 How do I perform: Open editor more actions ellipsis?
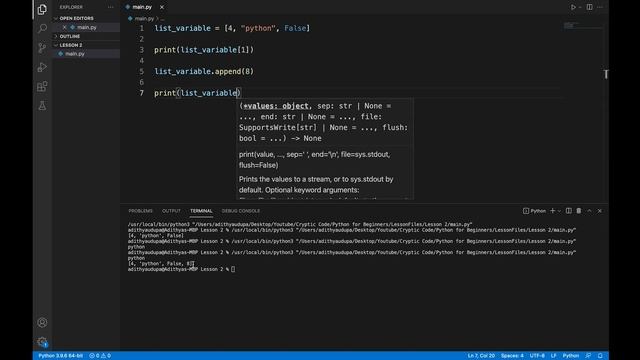(600, 7)
